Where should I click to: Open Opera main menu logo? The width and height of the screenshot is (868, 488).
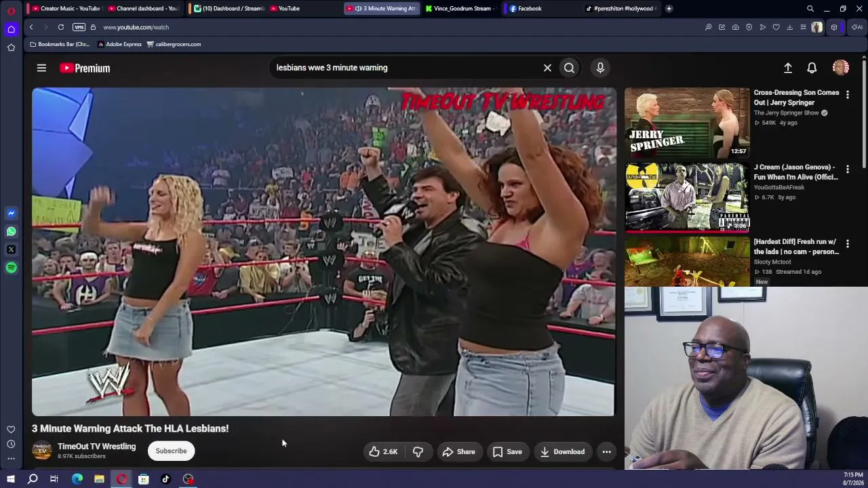tap(11, 10)
